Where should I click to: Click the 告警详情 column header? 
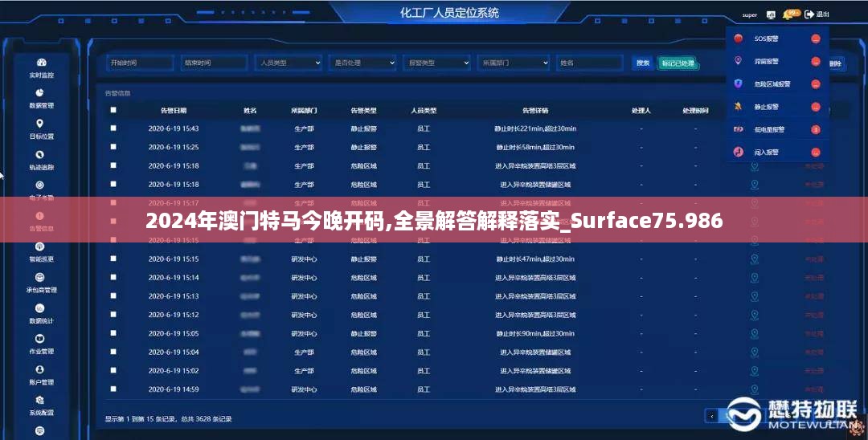point(535,111)
